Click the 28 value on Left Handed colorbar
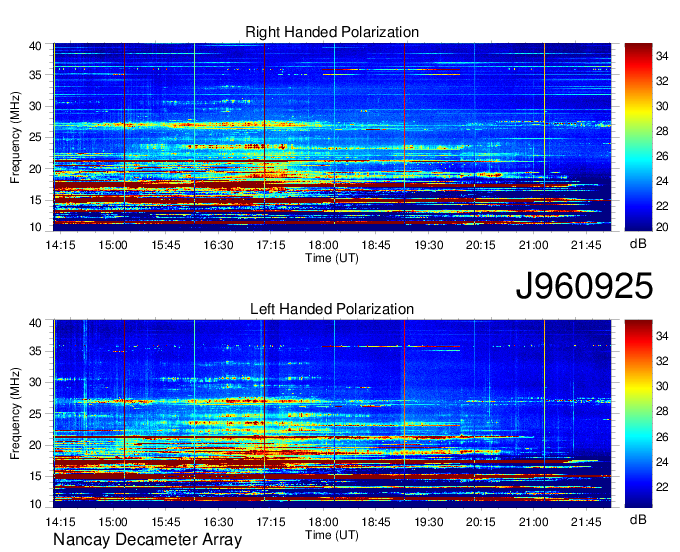The height and width of the screenshot is (552, 680). click(662, 412)
